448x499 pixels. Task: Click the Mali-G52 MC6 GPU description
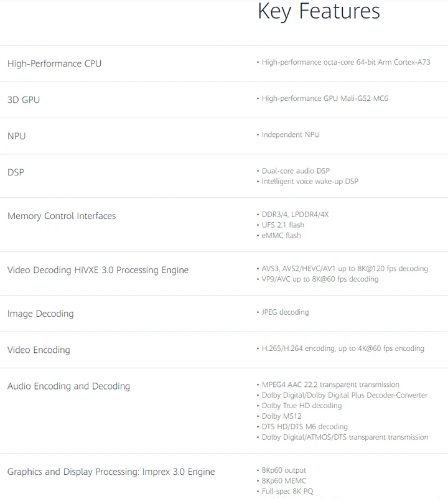(x=325, y=98)
